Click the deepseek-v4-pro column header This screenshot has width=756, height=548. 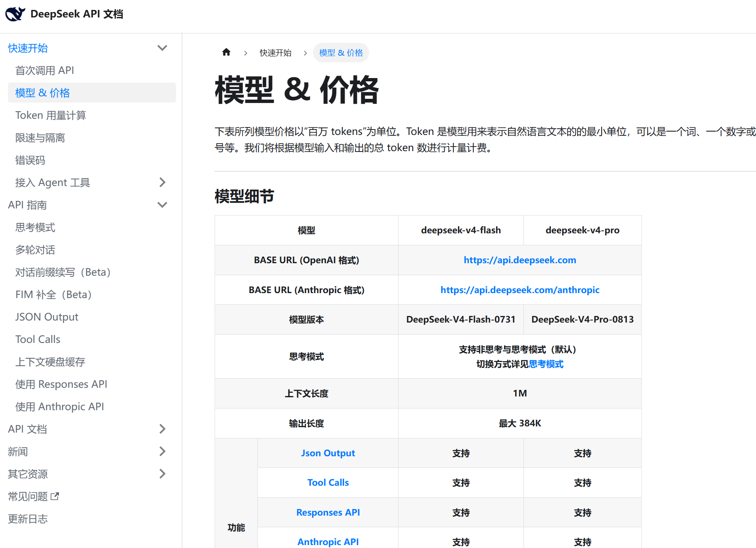582,230
